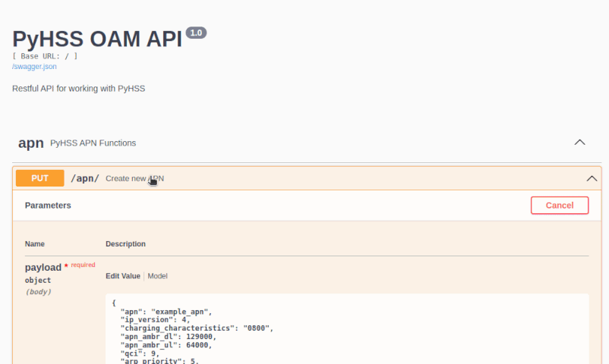The height and width of the screenshot is (364, 609).
Task: Click the 'PyHSS APN Functions' description
Action: coord(93,143)
